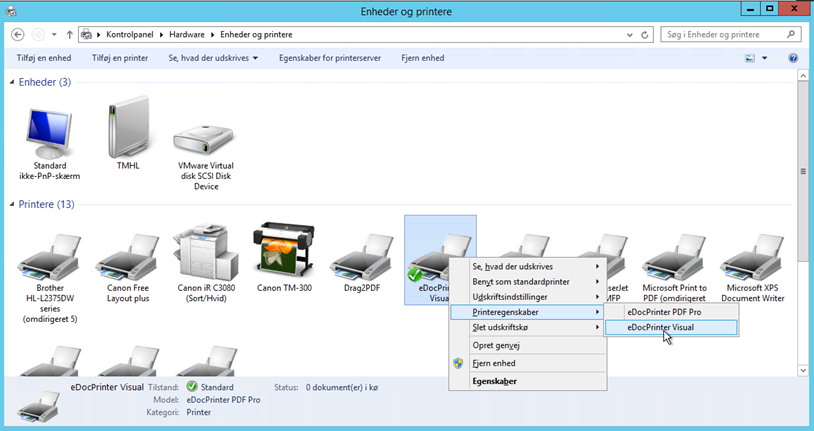Screen dimensions: 814x431
Task: Choose Fjern enhed in context menu
Action: (528, 363)
